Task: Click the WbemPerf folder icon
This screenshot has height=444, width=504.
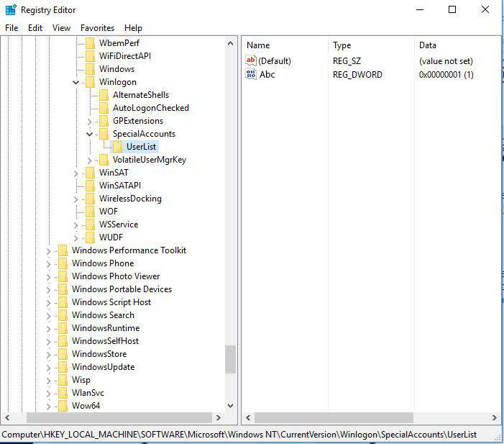Action: point(91,42)
